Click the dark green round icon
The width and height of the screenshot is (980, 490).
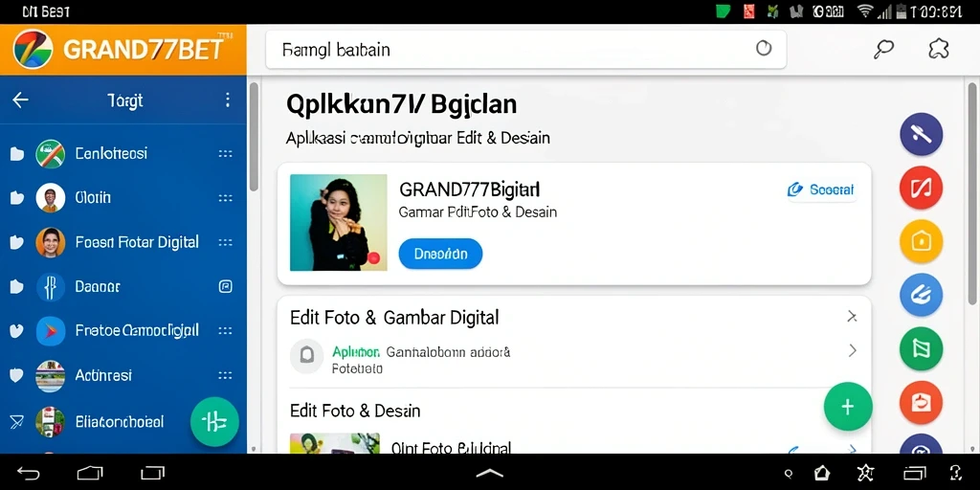tap(922, 348)
